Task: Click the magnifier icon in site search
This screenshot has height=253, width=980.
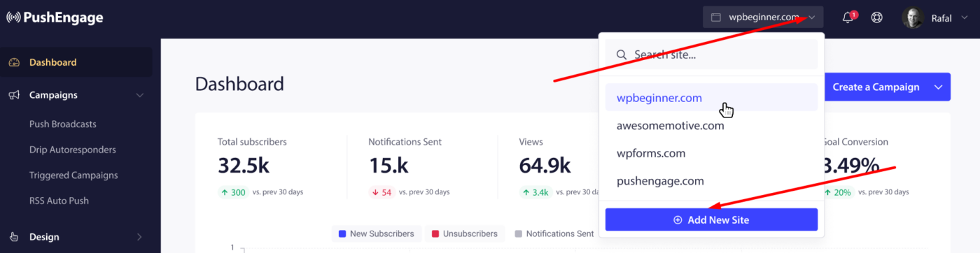Action: point(621,55)
